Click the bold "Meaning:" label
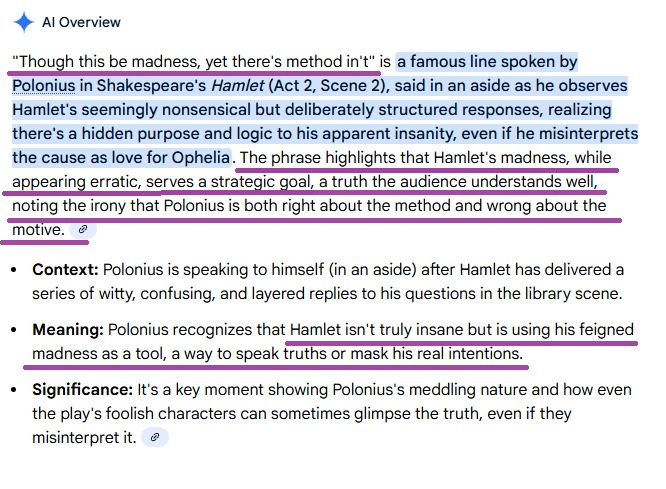The image size is (666, 489). 67,330
